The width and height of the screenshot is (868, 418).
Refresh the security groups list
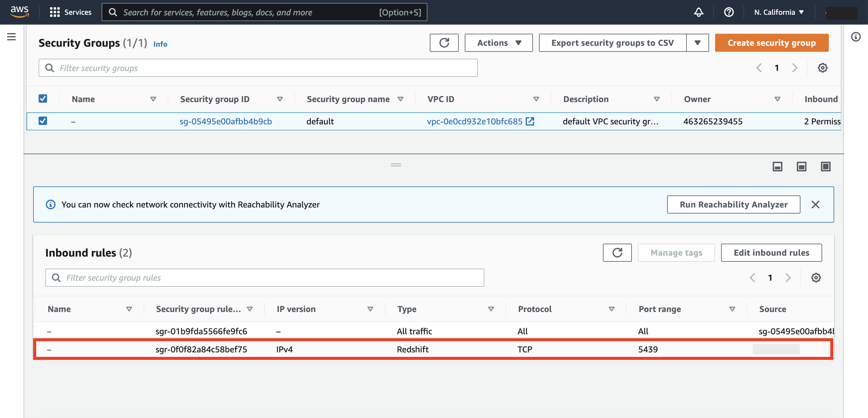pyautogui.click(x=444, y=43)
